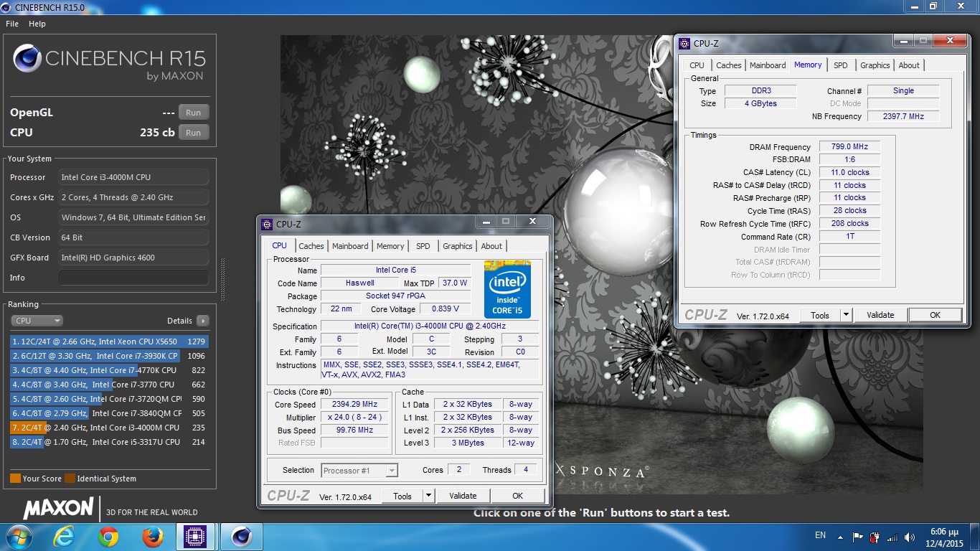The width and height of the screenshot is (980, 551).
Task: Expand ranking Details arrow button
Action: coord(203,321)
